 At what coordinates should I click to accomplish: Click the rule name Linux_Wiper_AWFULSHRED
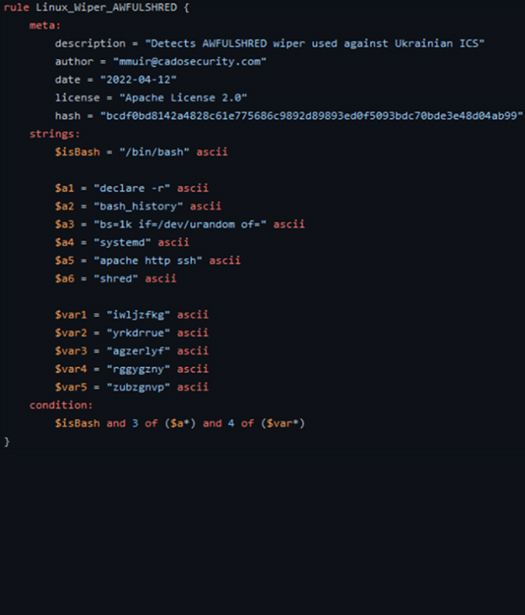pos(106,7)
